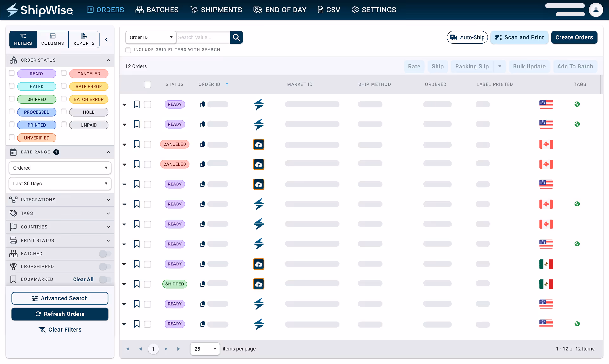Click the user profile avatar icon
Viewport: 609px width, 364px height.
(596, 10)
